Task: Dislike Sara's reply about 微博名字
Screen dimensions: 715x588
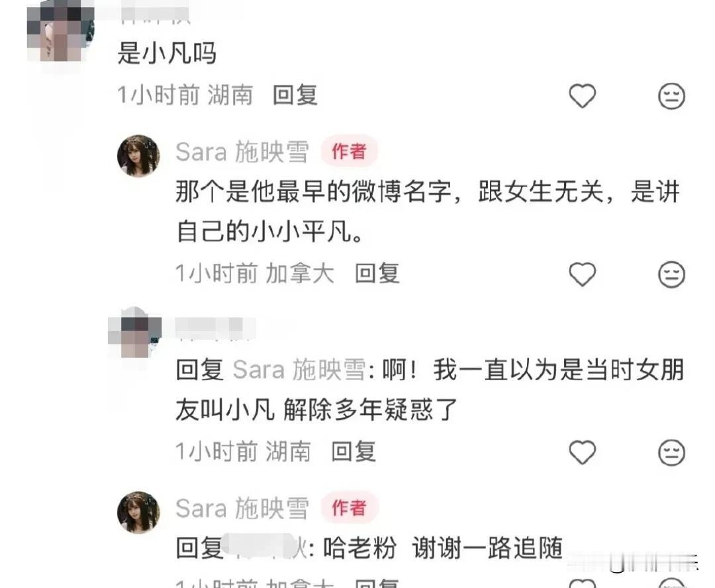Action: (x=672, y=274)
